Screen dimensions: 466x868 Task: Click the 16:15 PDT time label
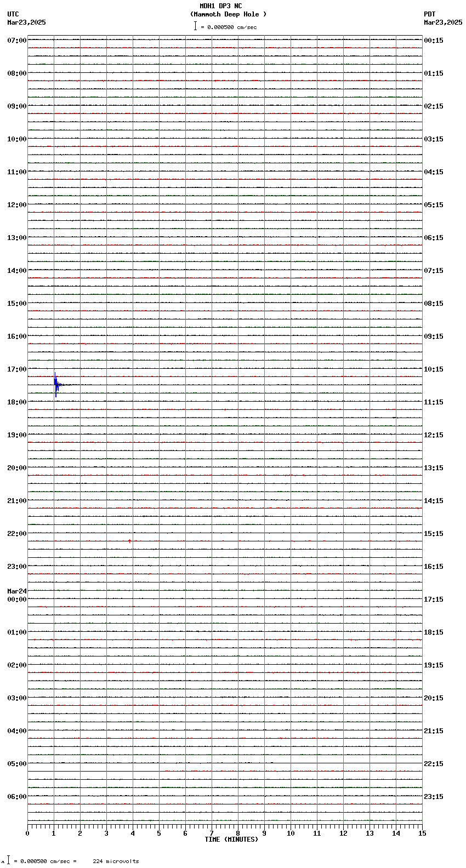click(x=434, y=567)
